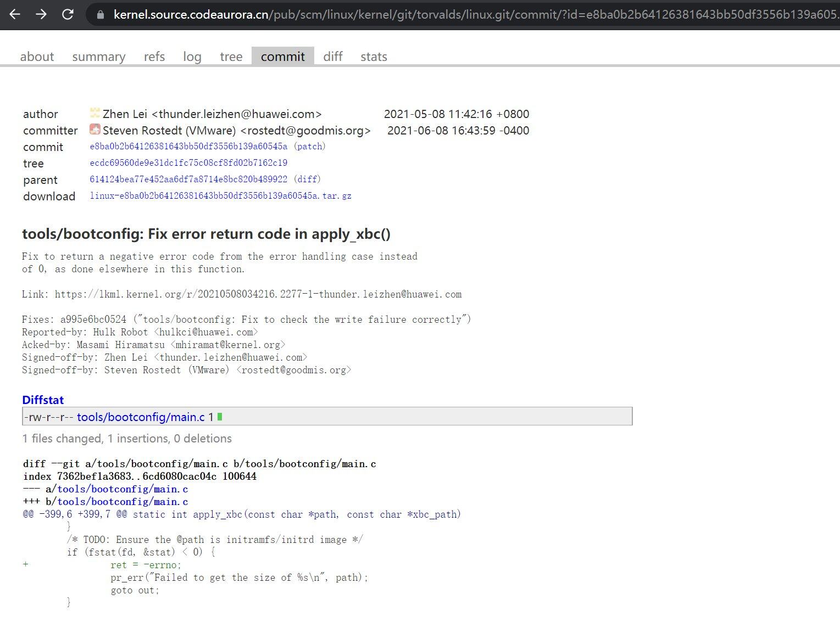Click Steven Rostedt committer avatar icon

pos(95,130)
